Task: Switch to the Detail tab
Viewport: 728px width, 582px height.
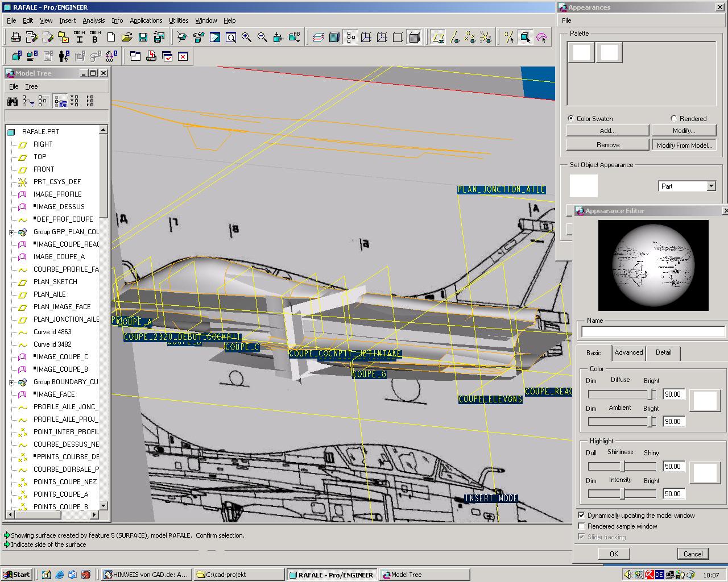Action: tap(663, 352)
